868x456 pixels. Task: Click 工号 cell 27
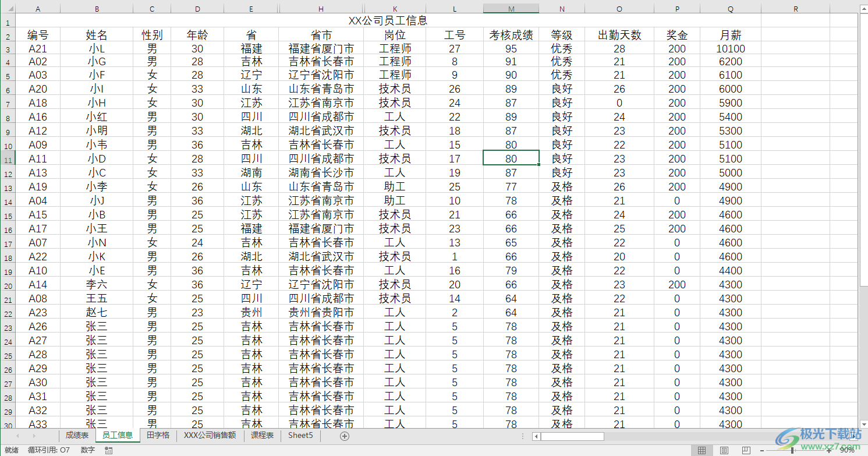(455, 49)
